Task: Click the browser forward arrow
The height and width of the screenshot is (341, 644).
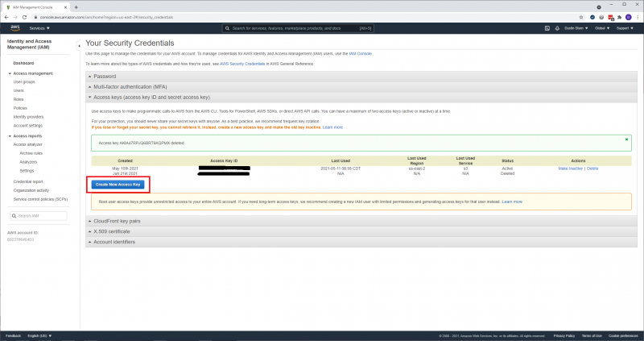Action: (15, 17)
